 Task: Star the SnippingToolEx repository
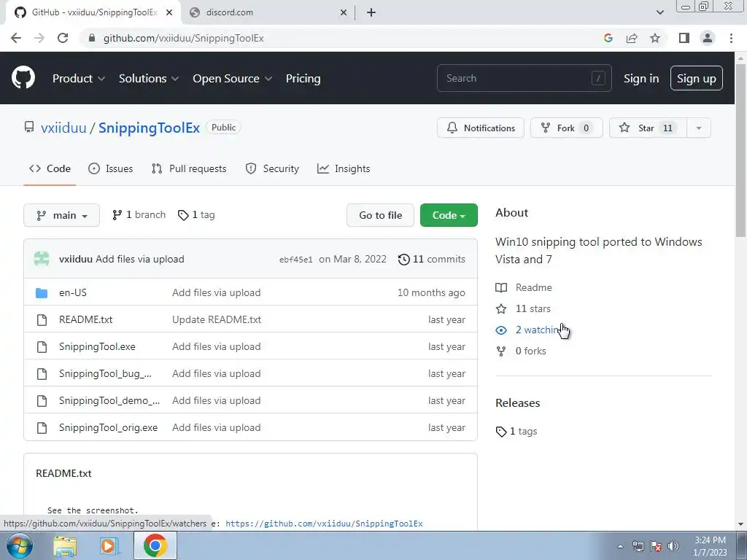[648, 128]
